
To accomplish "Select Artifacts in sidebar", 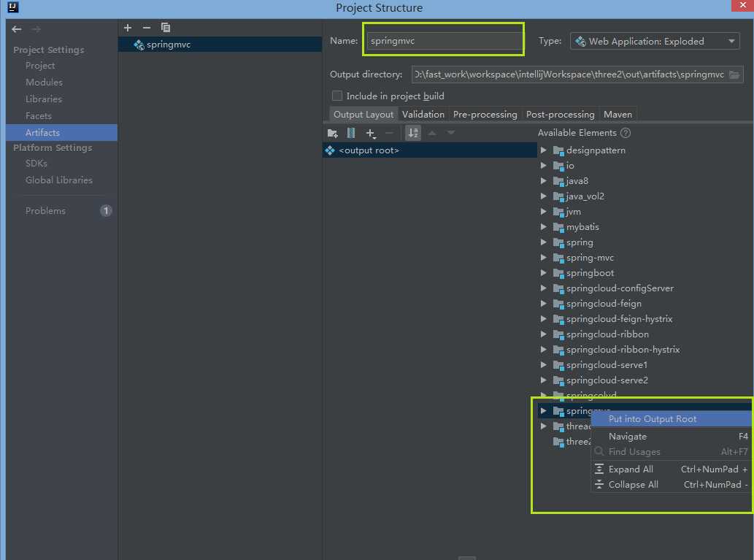I will point(61,133).
